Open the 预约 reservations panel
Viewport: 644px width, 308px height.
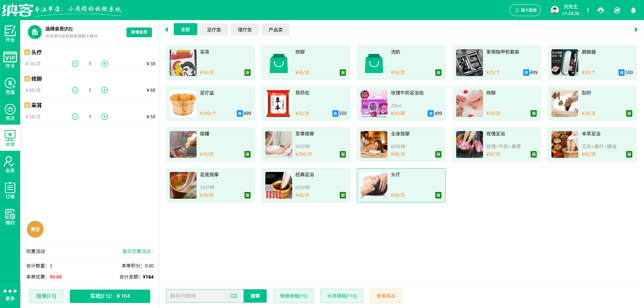[10, 216]
